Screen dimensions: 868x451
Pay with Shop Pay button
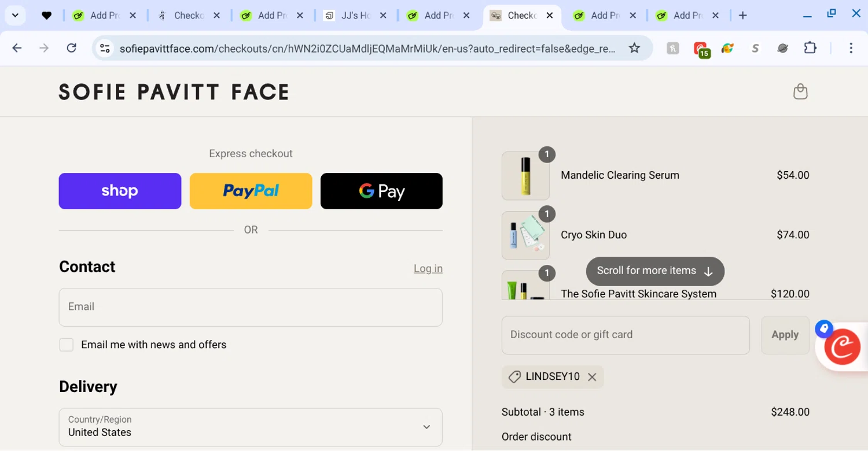[x=120, y=191]
